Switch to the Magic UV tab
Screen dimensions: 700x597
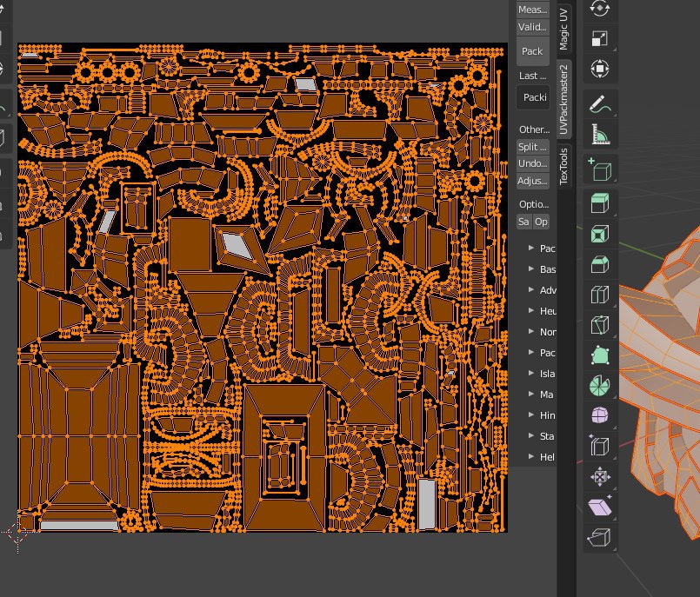(564, 28)
